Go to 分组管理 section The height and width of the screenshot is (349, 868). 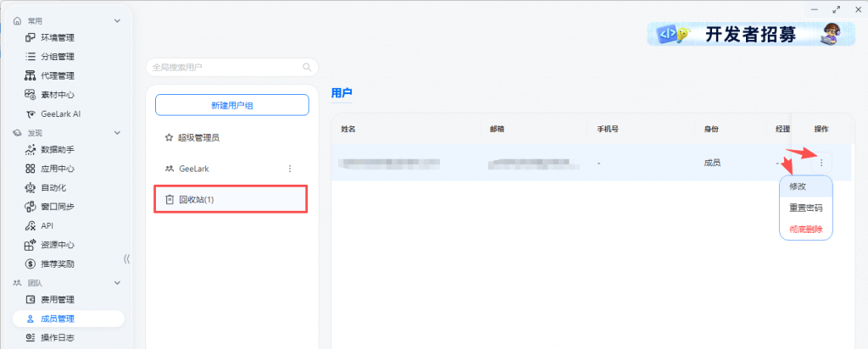click(58, 57)
